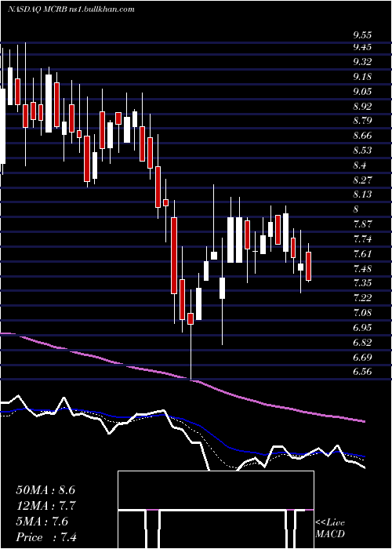The height and width of the screenshot is (549, 392).
Task: Click the 6.69 price axis label
Action: point(362,357)
